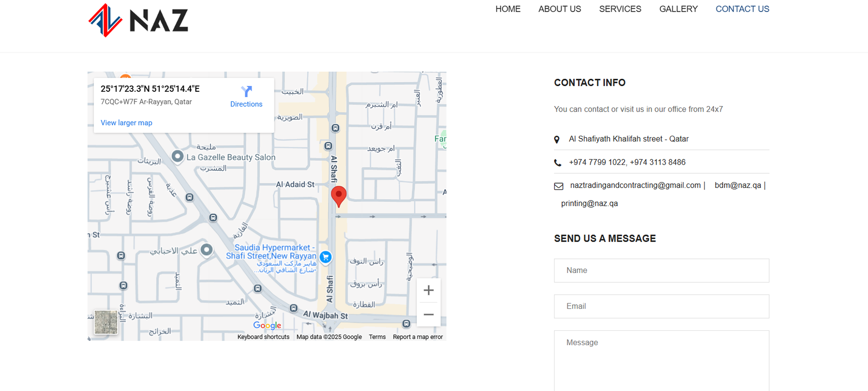Click into the Email field
Screen dimensions: 868x391
661,306
